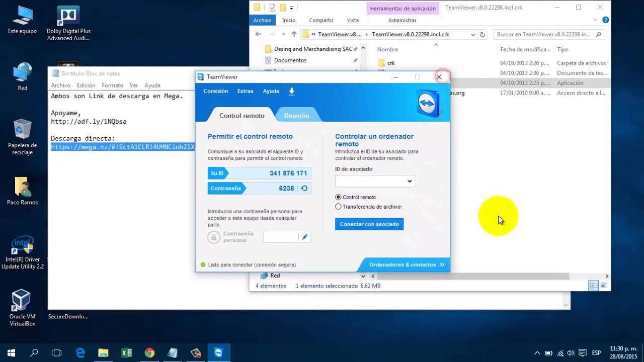Open Explorer recent locations dropdown arrow
Viewport: 644px width, 362px height.
pyautogui.click(x=284, y=35)
